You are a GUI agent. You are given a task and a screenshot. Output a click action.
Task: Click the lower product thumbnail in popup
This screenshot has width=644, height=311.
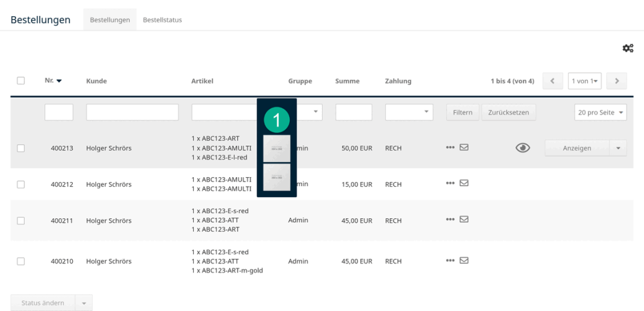coord(277,177)
